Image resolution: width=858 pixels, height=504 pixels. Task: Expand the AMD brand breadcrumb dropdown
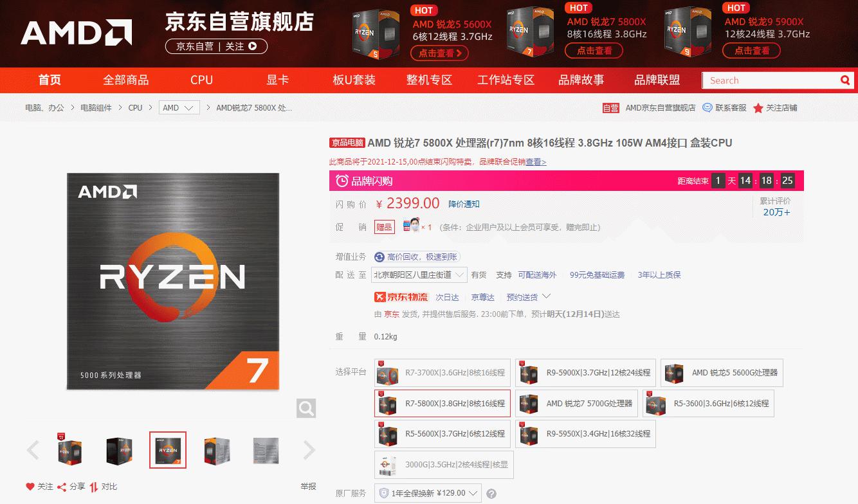(x=179, y=108)
